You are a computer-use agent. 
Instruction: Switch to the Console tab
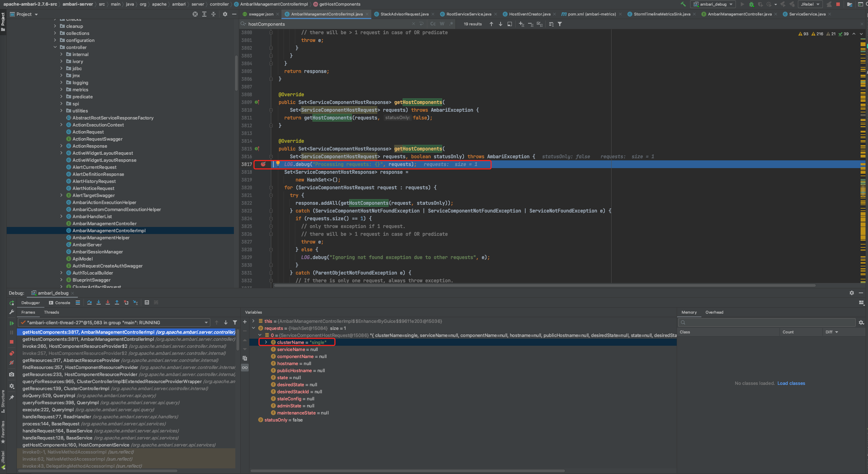click(60, 303)
